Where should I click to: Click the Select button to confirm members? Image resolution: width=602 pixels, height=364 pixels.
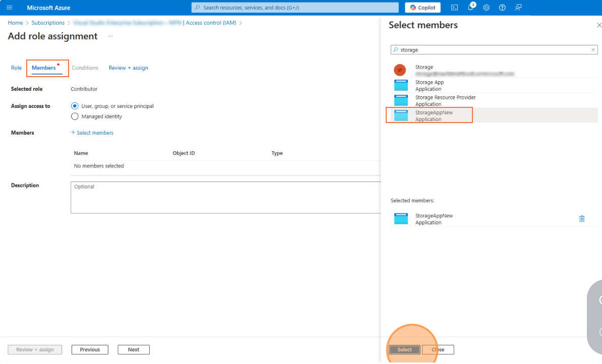click(404, 350)
